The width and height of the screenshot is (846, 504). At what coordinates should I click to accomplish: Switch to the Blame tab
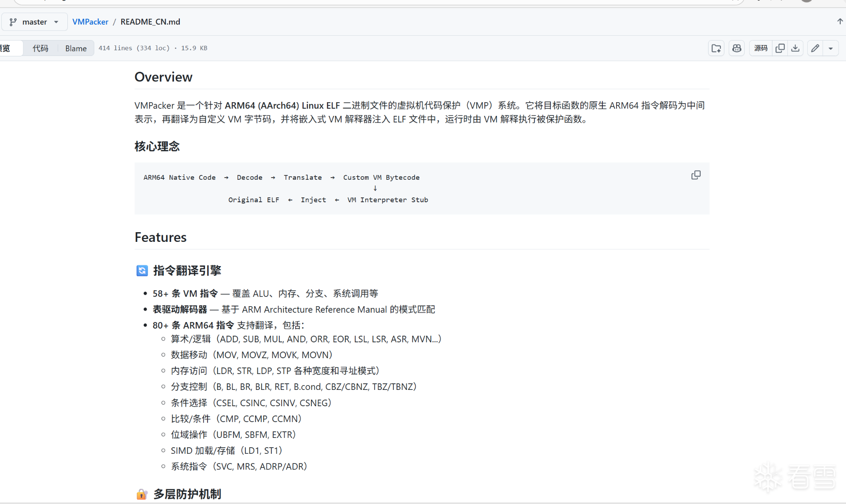76,48
